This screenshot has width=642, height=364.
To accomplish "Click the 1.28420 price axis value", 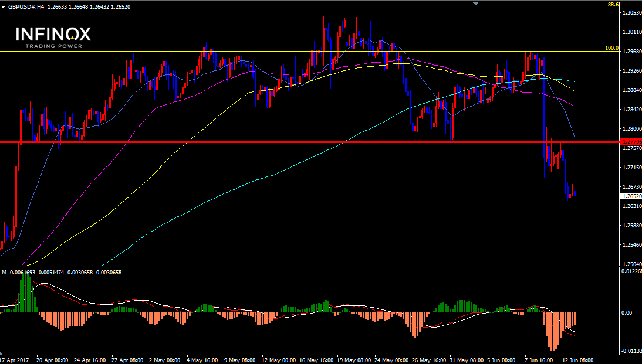I will click(632, 109).
